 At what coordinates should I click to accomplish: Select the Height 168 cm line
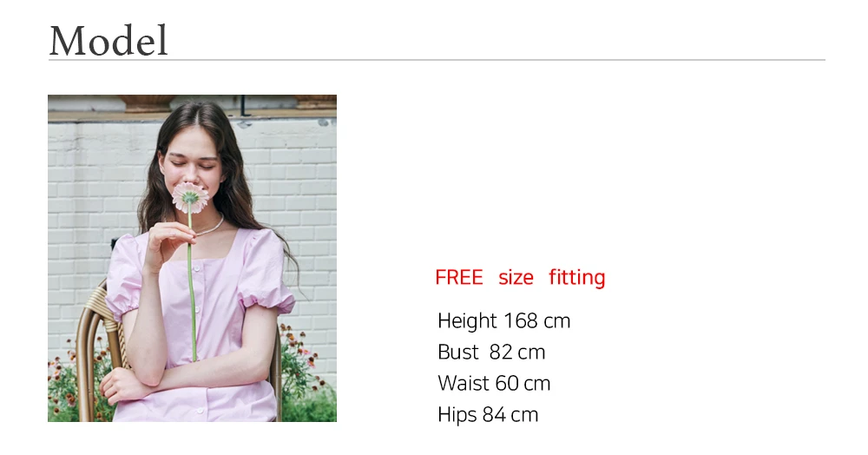coord(503,321)
